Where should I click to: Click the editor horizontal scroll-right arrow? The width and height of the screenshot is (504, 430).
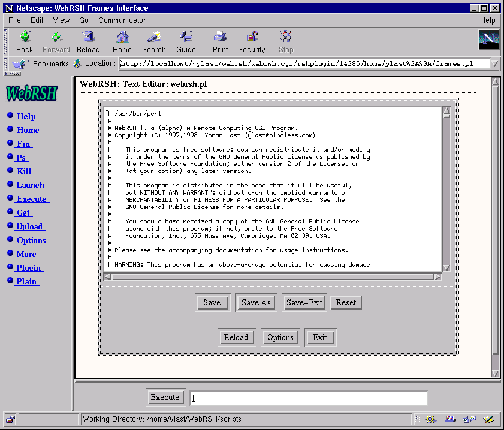pos(437,277)
